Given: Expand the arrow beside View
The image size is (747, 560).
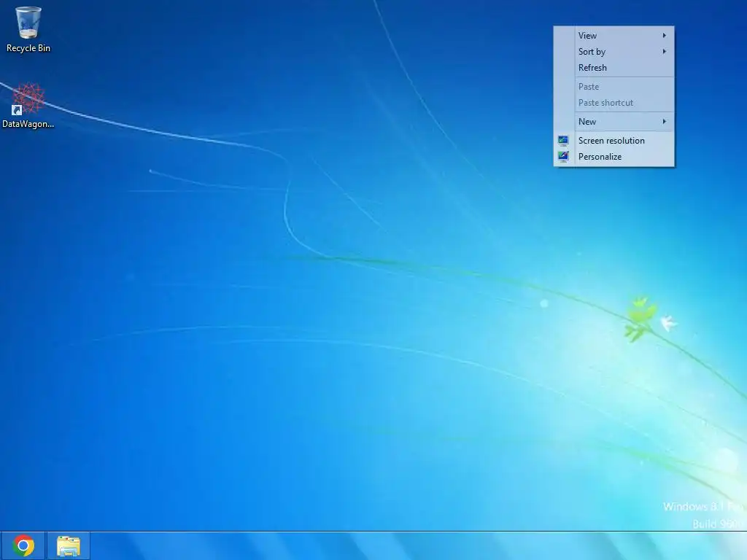Looking at the screenshot, I should [x=664, y=36].
